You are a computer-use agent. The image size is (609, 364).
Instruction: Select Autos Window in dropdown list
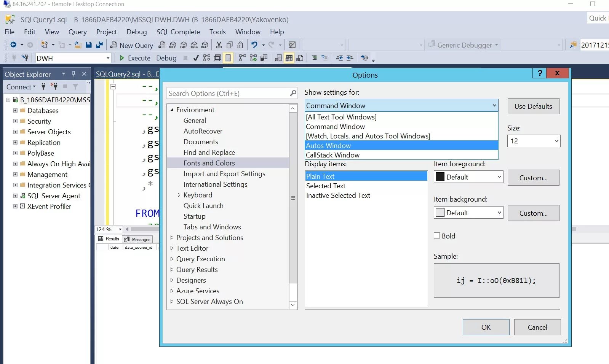click(401, 145)
